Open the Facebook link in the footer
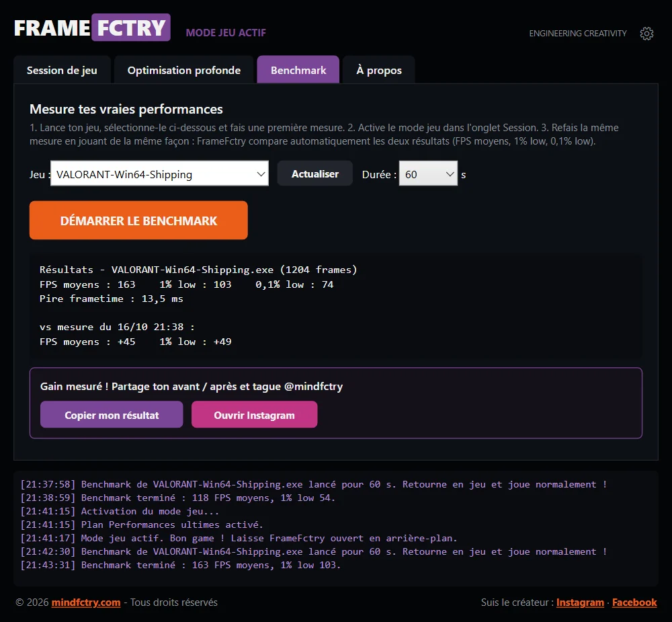Image resolution: width=672 pixels, height=622 pixels. tap(634, 602)
